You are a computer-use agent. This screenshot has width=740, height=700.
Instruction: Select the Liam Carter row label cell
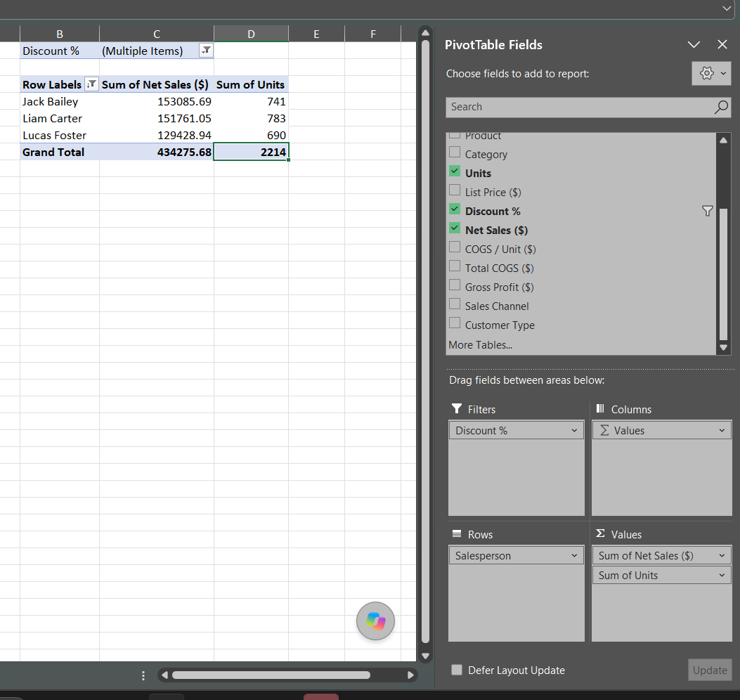click(x=60, y=119)
